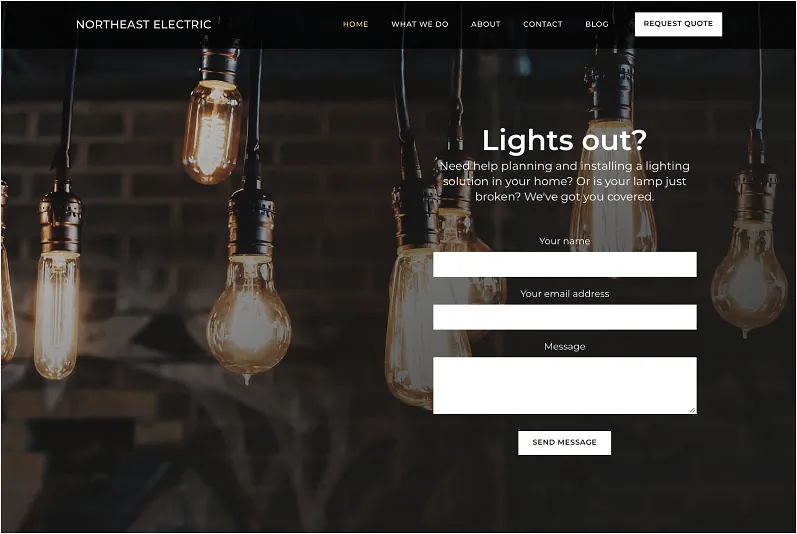Open the What We Do menu item
The height and width of the screenshot is (534, 797).
(419, 24)
